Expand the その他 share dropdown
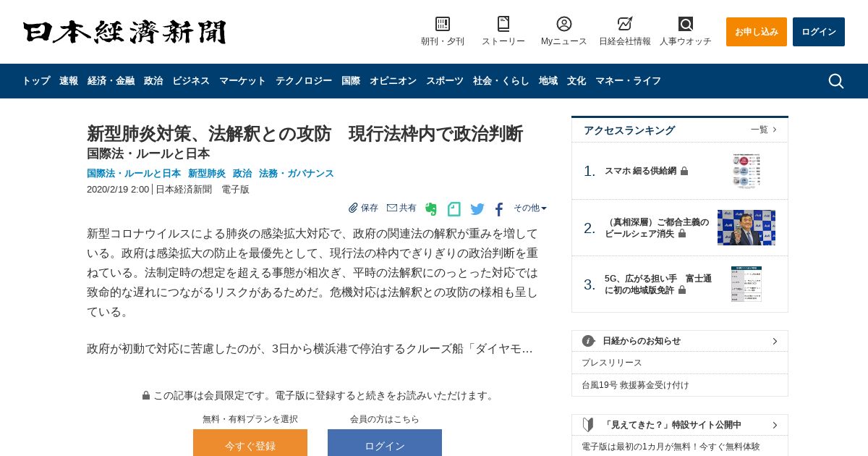 (x=530, y=208)
